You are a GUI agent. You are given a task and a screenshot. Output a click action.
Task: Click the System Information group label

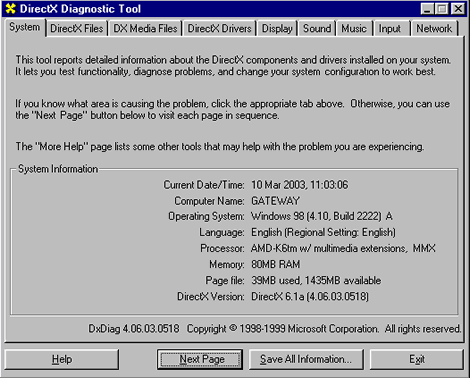58,169
